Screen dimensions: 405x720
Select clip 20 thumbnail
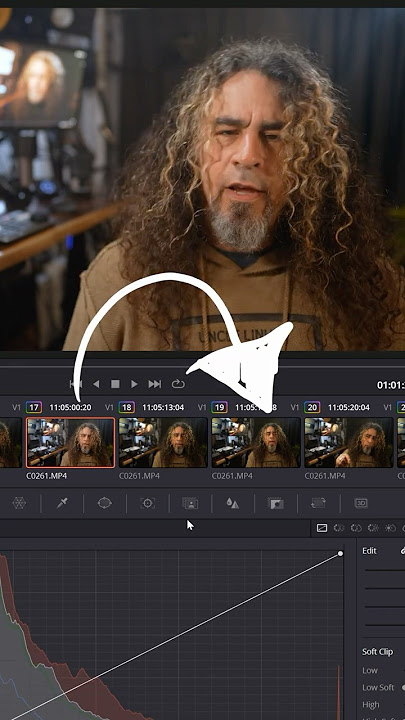tap(349, 442)
